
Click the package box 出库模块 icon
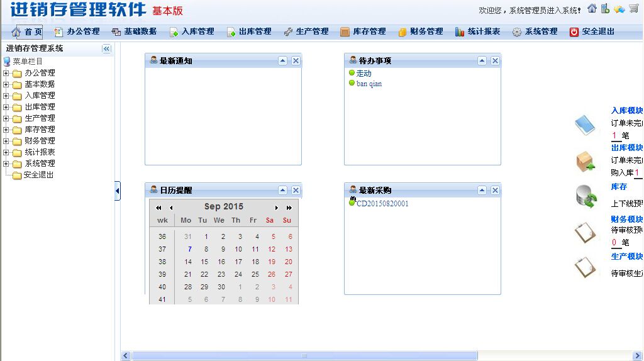point(586,162)
